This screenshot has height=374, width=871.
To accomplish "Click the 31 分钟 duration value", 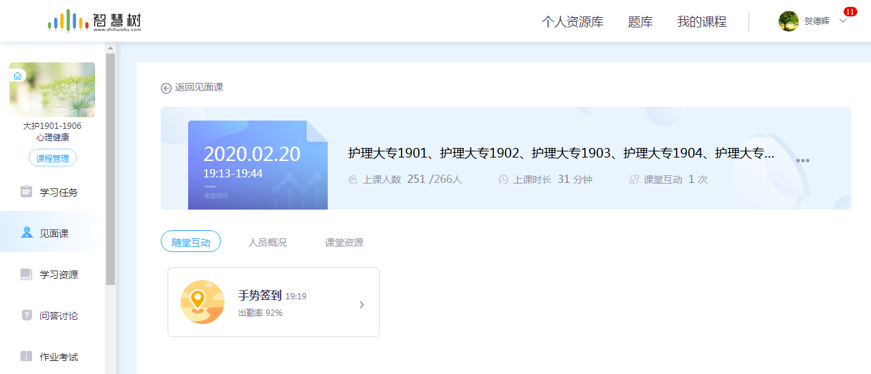I will pyautogui.click(x=575, y=179).
